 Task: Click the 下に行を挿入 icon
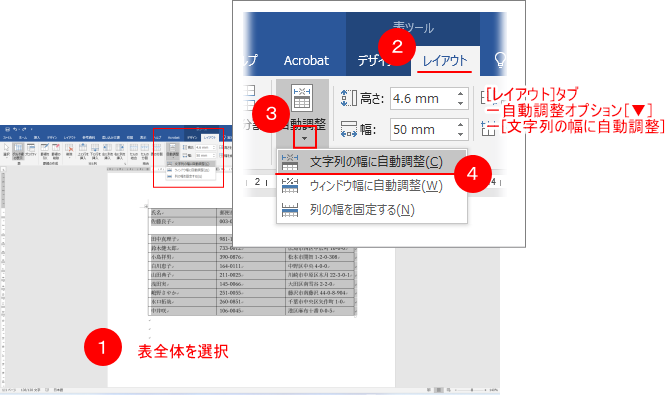tap(95, 147)
